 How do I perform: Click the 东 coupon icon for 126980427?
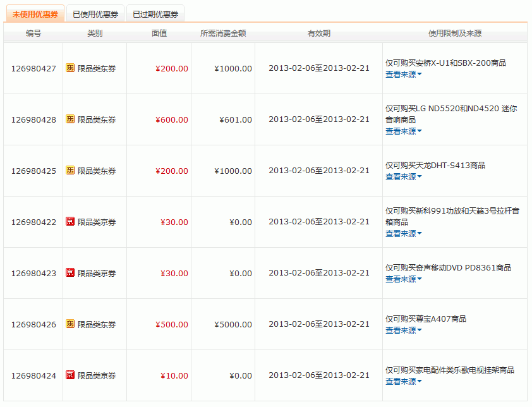70,68
